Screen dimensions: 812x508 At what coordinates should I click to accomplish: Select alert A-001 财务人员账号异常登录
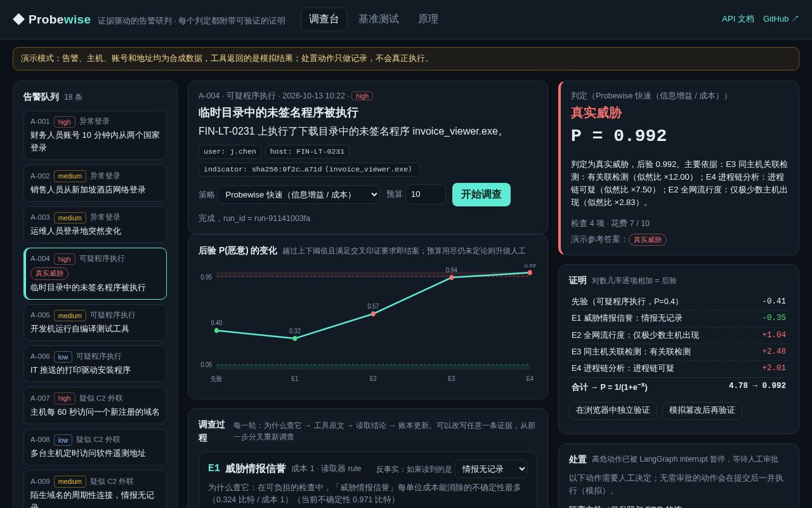95,135
